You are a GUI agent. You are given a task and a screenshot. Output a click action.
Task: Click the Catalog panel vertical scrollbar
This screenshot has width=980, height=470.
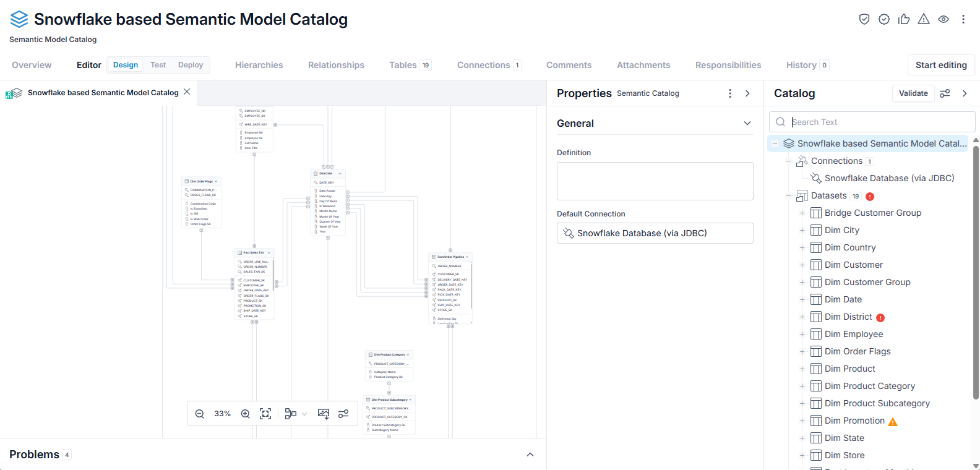976,272
